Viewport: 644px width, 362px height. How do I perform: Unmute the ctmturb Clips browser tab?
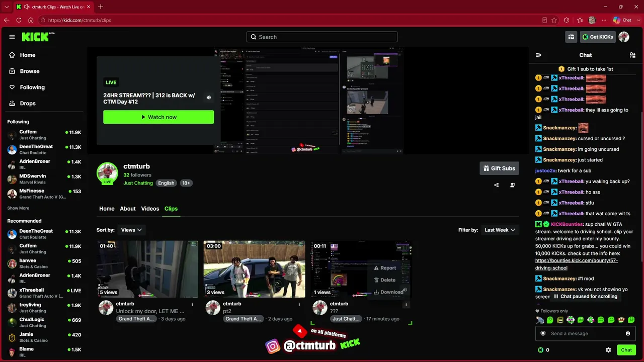pos(26,7)
